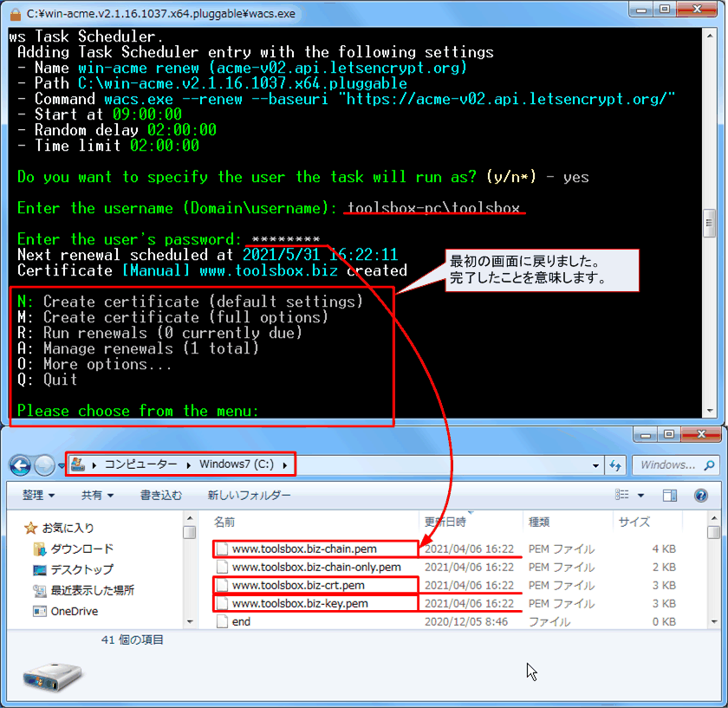Click the OneDrive icon in the sidebar
Image resolution: width=728 pixels, height=708 pixels.
coord(40,612)
